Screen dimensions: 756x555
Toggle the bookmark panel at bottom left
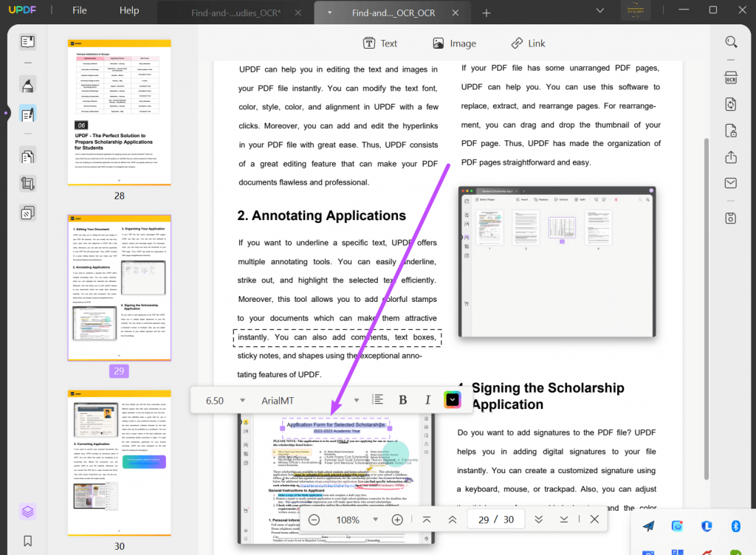[x=27, y=540]
